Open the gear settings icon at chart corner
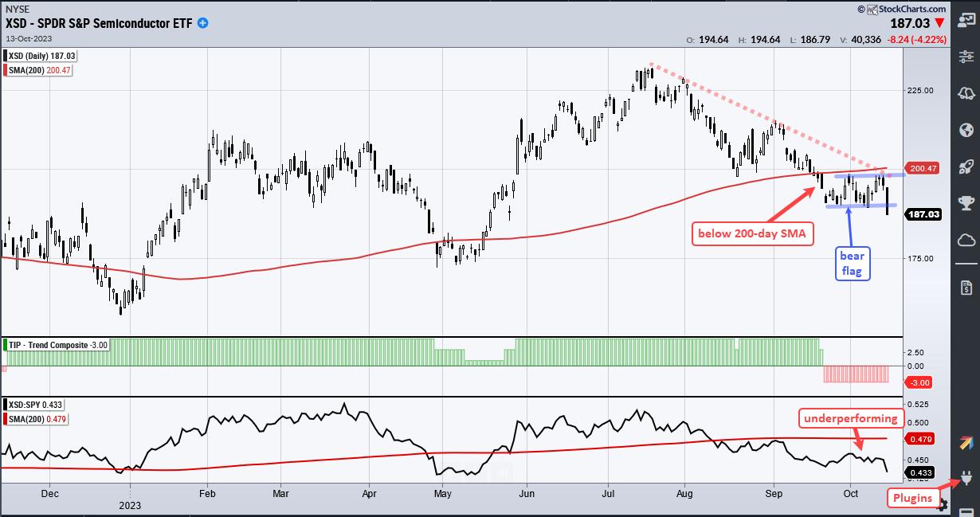 (943, 504)
